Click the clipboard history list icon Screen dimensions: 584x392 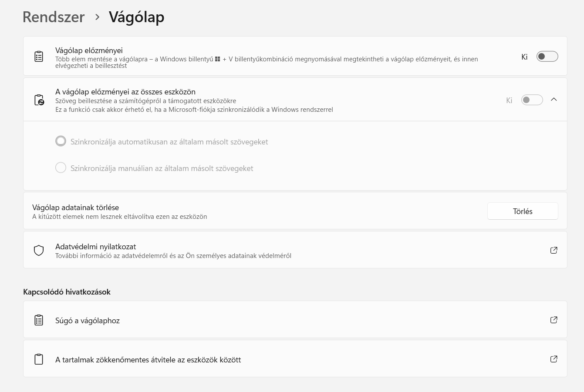[39, 57]
